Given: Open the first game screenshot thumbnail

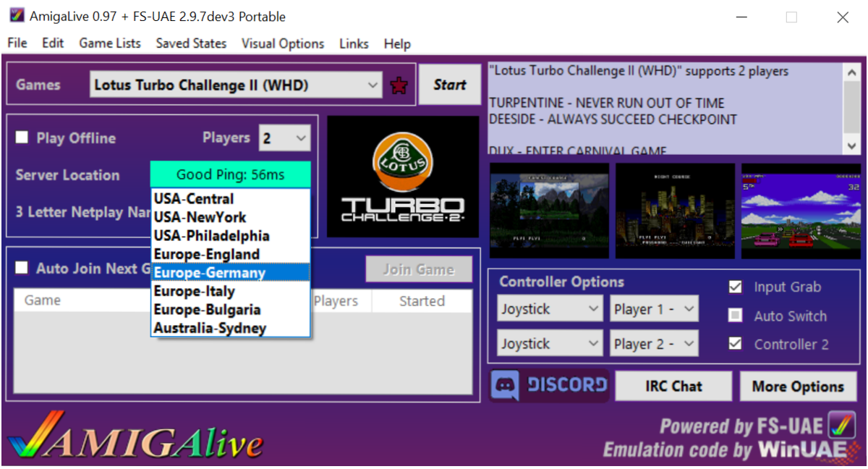Looking at the screenshot, I should [x=549, y=210].
